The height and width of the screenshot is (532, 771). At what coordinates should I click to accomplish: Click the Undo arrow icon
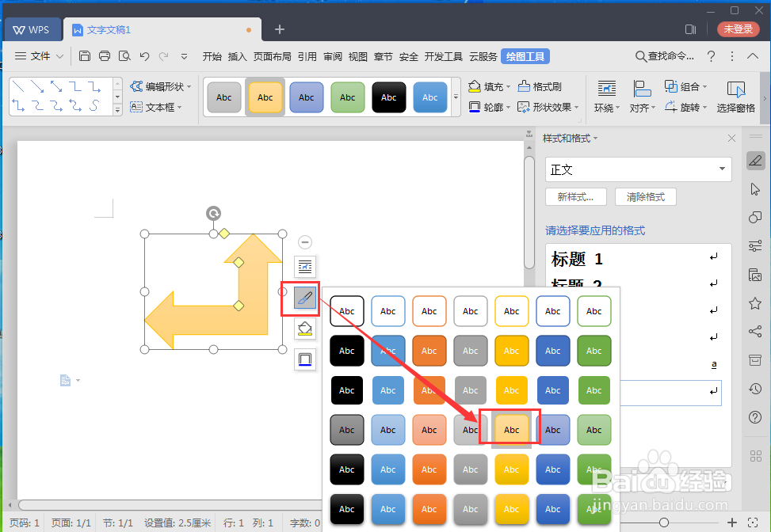point(144,56)
